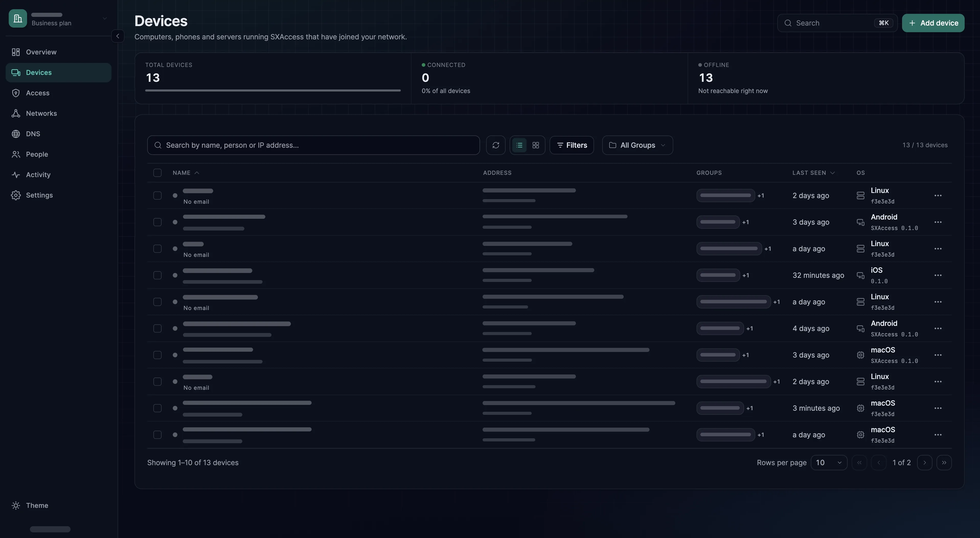Click the organization building logo icon
Image resolution: width=980 pixels, height=538 pixels.
pos(18,18)
